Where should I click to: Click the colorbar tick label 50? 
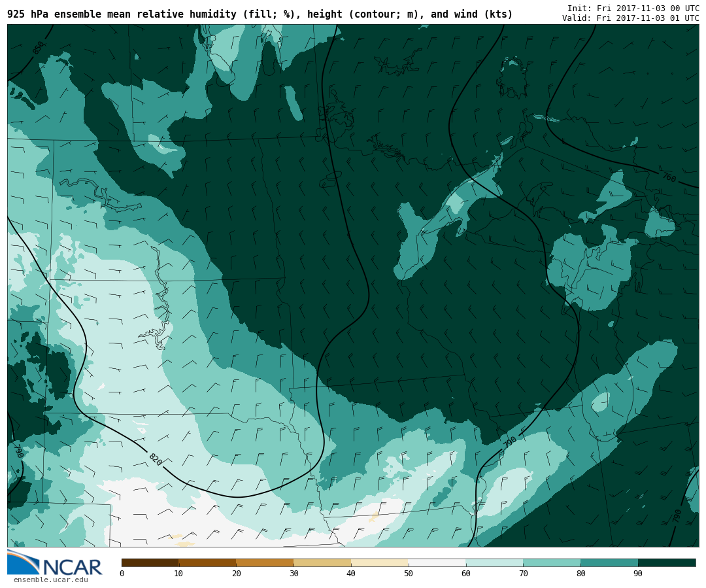pyautogui.click(x=409, y=574)
